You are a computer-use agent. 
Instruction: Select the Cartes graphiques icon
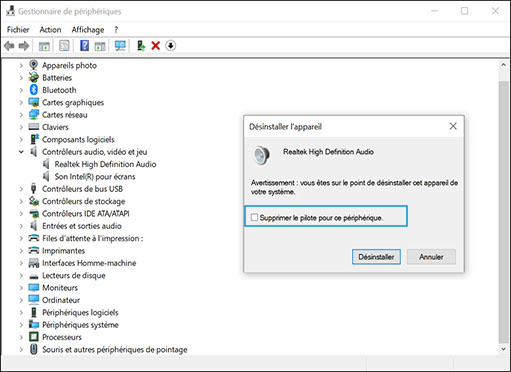pyautogui.click(x=34, y=102)
